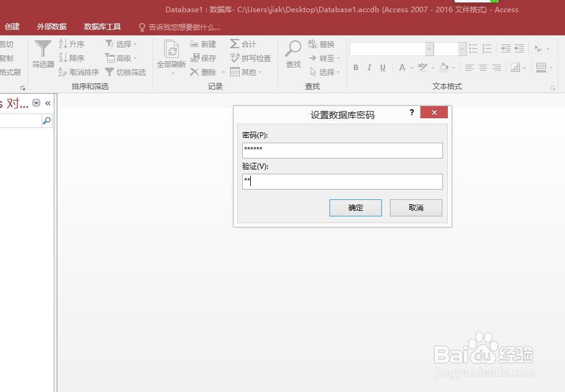The width and height of the screenshot is (565, 392).
Task: Choose font color with A button
Action: point(402,67)
